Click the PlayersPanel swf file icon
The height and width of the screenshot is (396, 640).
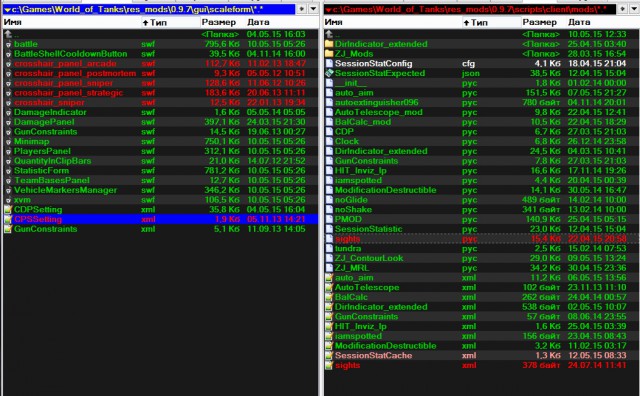click(x=8, y=151)
